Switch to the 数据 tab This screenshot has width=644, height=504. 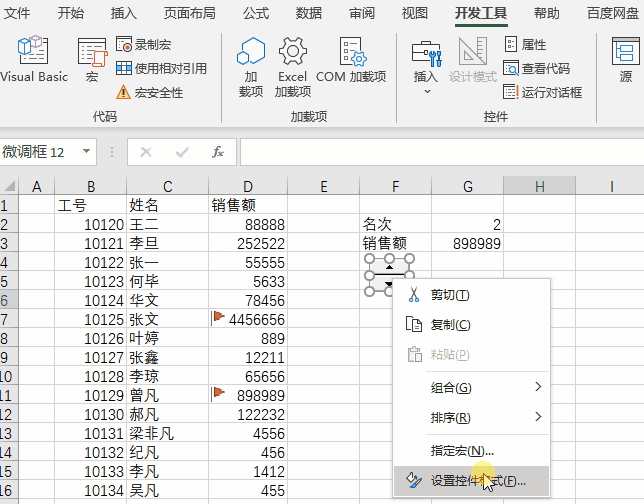pyautogui.click(x=309, y=13)
